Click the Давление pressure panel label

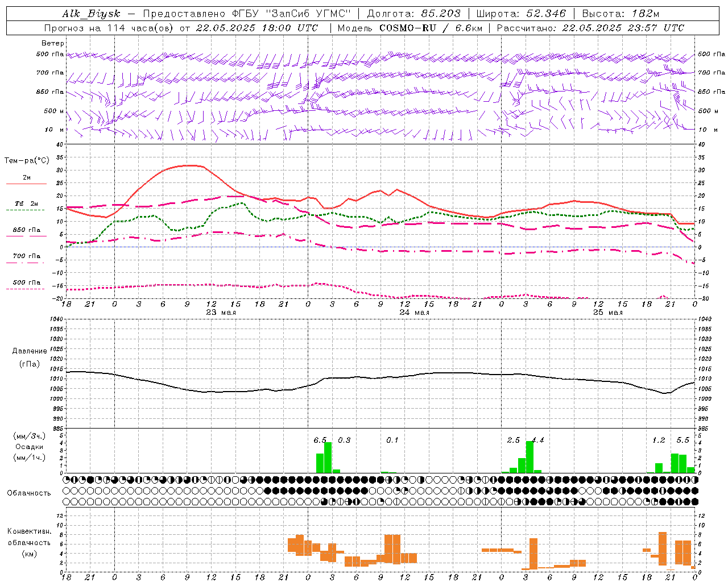(x=28, y=351)
